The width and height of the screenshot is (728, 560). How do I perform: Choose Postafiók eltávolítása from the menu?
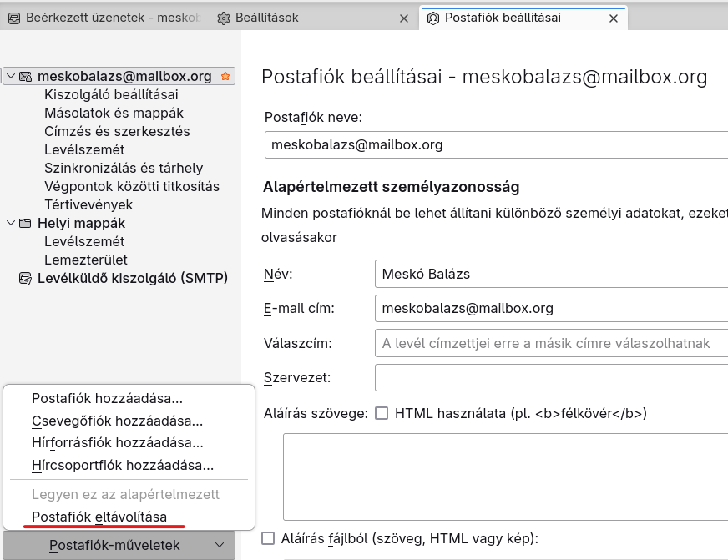point(99,517)
